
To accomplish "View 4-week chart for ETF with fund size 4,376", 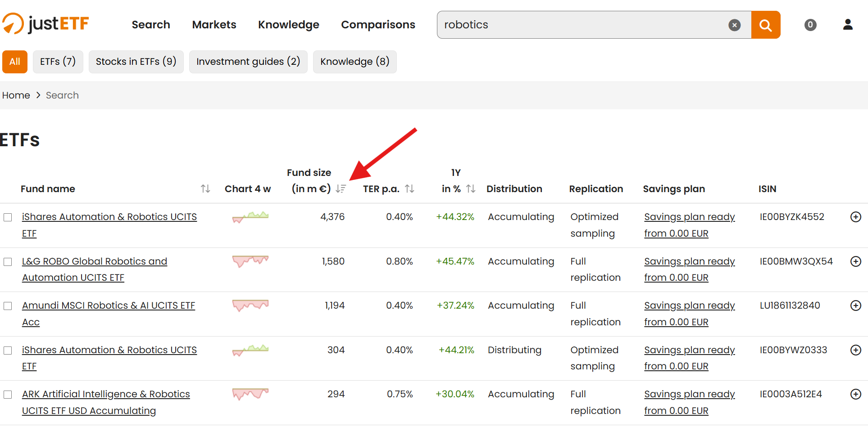I will pos(250,217).
